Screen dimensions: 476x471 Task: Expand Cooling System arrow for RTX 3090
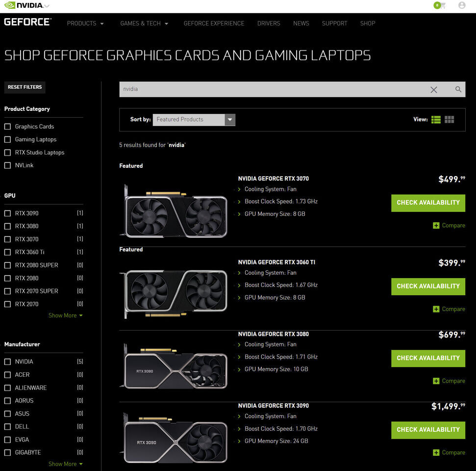239,417
